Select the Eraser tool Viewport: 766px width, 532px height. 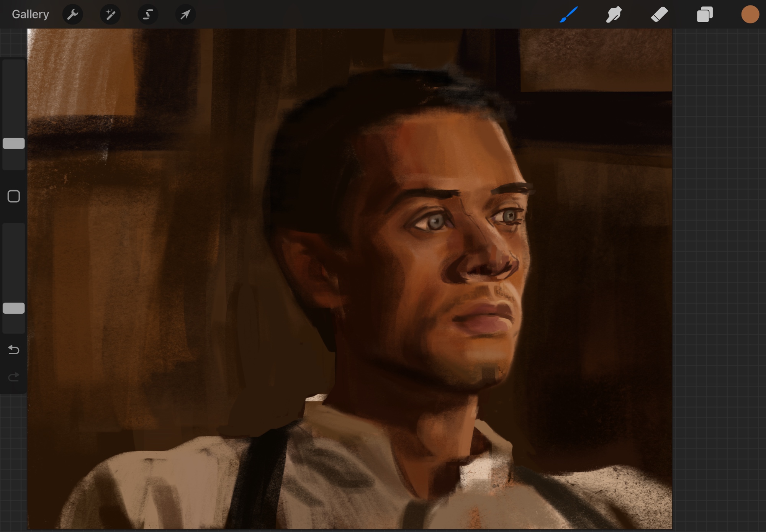pos(659,15)
